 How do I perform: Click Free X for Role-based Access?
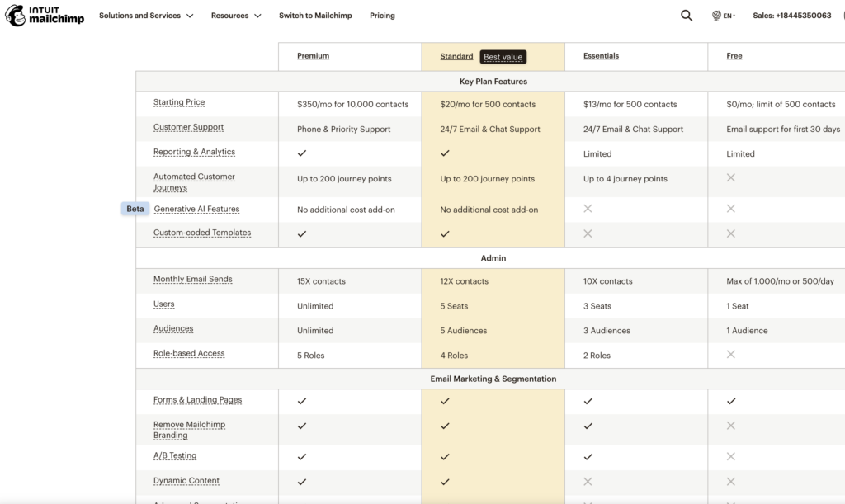[x=731, y=355]
